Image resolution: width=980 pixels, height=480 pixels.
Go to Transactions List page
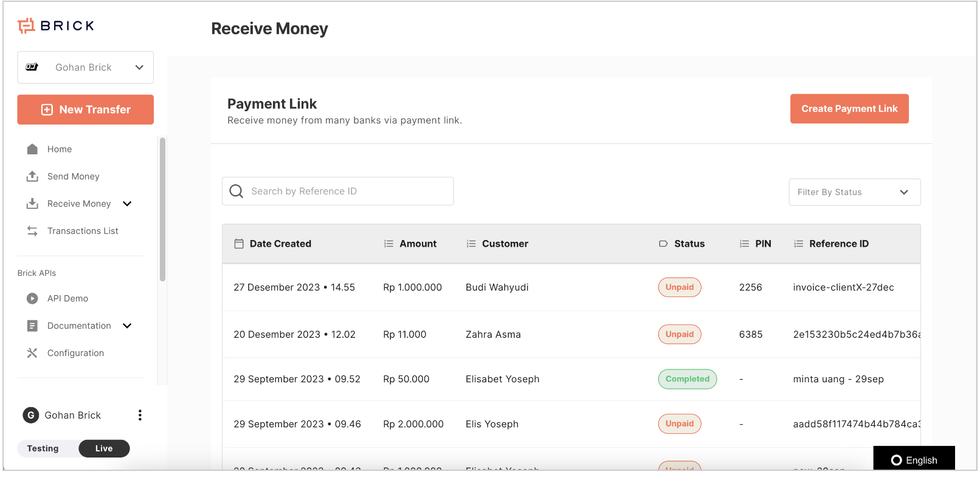point(83,231)
